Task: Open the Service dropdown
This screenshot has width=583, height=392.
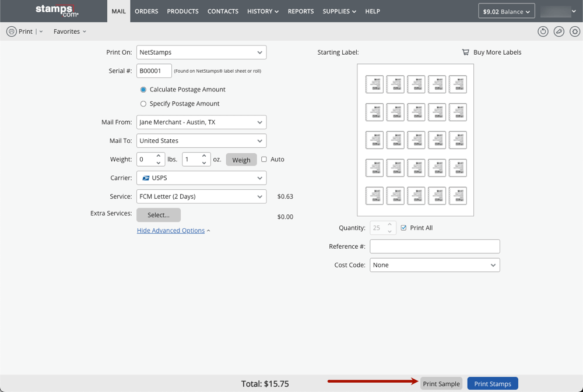Action: pos(202,196)
